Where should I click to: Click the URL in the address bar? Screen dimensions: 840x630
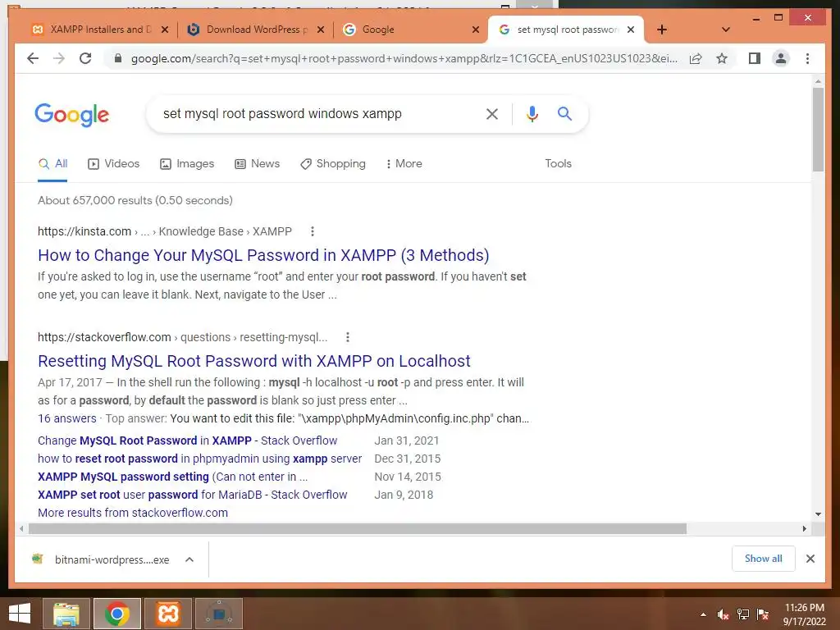click(x=404, y=58)
